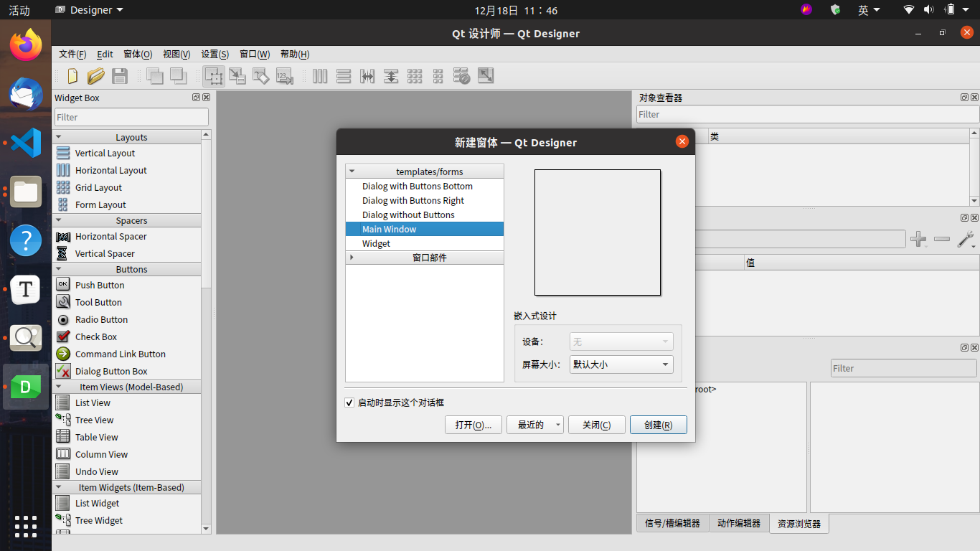Click the Filter input in Widget Box
Image resolution: width=980 pixels, height=551 pixels.
click(131, 116)
